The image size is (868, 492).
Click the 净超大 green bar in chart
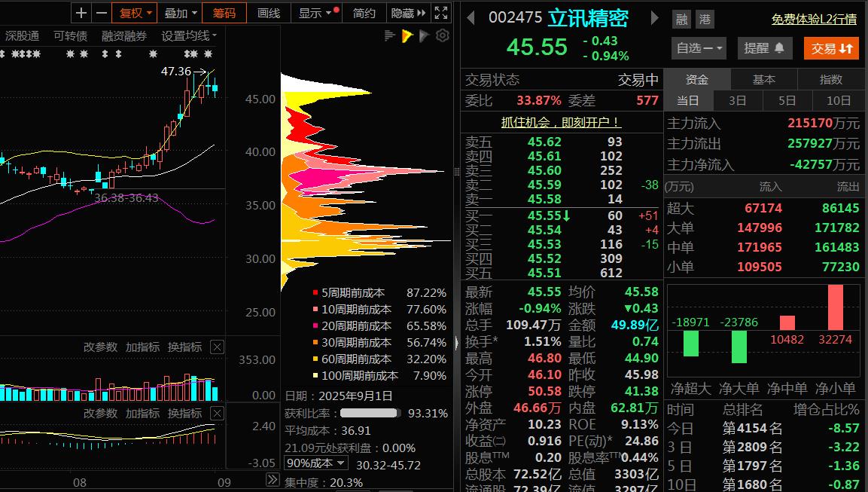pyautogui.click(x=691, y=344)
